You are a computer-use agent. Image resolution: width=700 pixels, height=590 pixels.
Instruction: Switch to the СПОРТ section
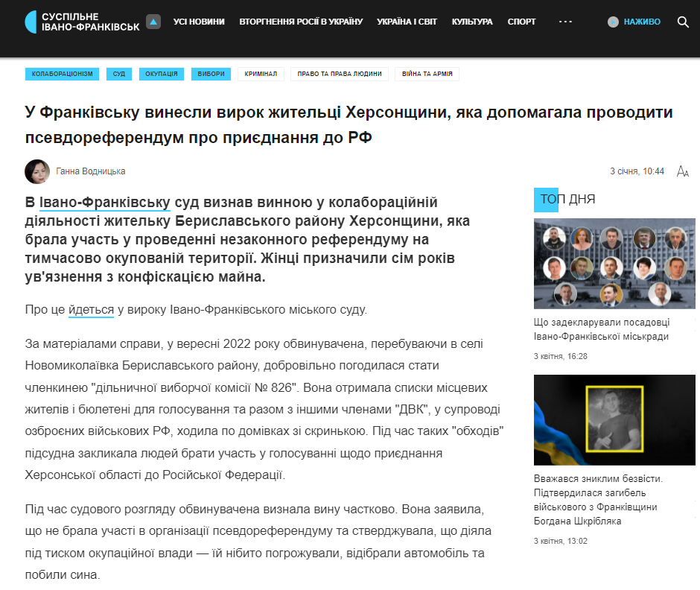(521, 22)
